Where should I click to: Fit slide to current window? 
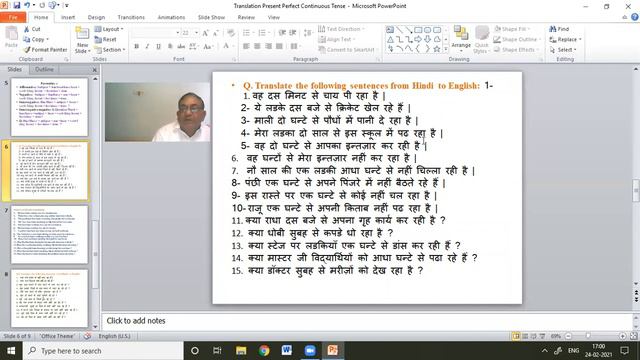click(x=633, y=336)
